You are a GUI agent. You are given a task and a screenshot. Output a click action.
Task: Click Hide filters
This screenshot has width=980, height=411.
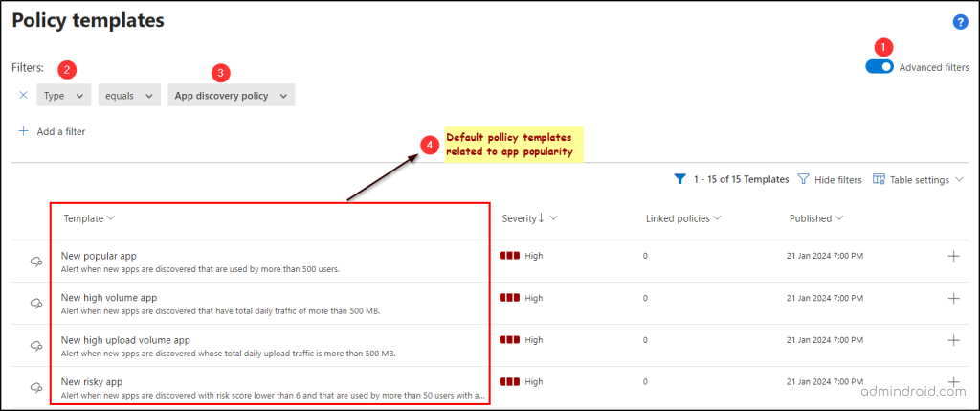click(831, 179)
